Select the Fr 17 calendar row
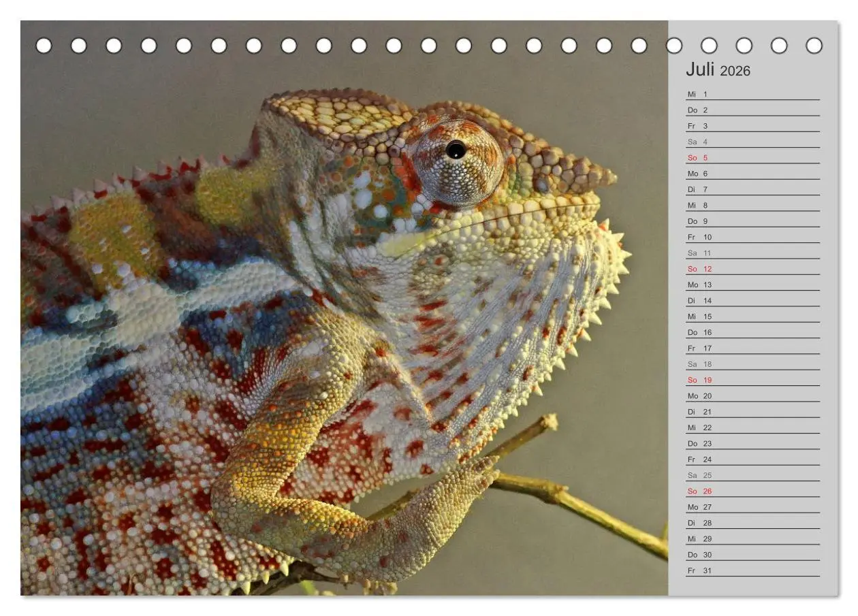This screenshot has height=616, width=858. click(x=752, y=348)
